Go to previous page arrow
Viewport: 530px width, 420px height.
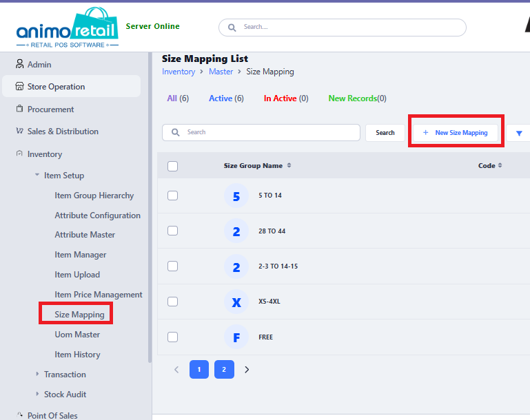(x=176, y=369)
